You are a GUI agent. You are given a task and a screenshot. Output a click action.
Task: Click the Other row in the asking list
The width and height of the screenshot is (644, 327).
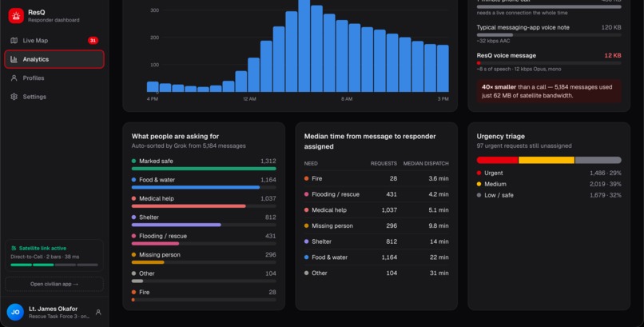204,277
